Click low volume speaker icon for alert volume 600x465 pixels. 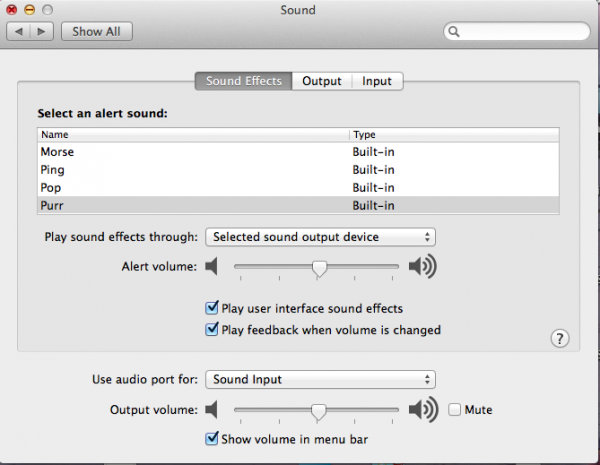click(211, 267)
